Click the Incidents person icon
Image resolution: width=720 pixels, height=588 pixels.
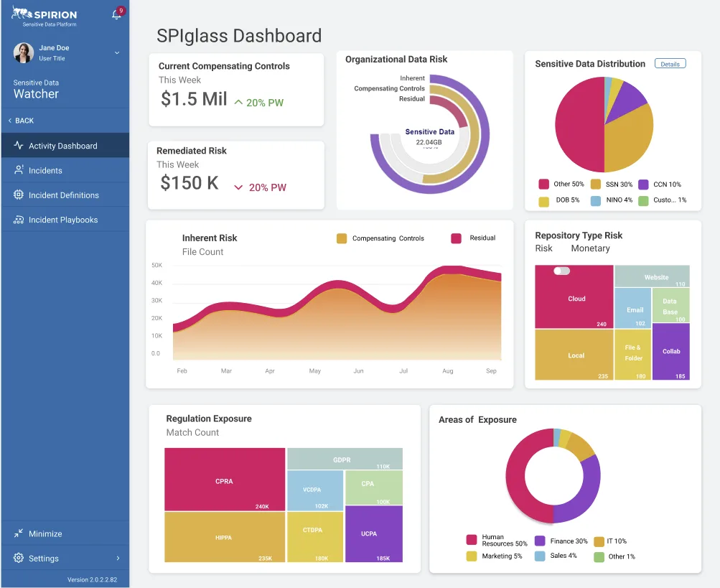[19, 170]
